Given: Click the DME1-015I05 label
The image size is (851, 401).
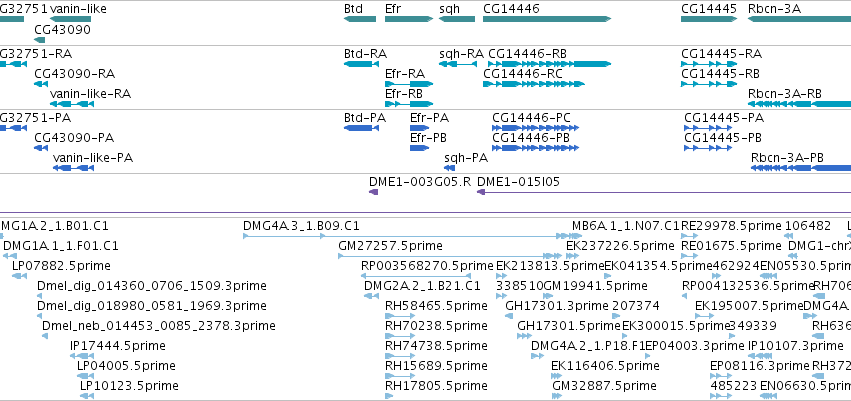Looking at the screenshot, I should (x=518, y=182).
